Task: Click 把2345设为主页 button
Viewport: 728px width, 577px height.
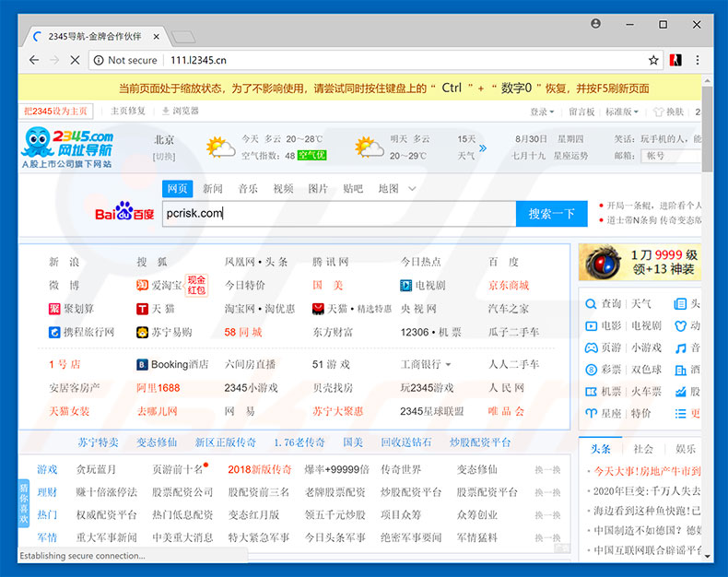Action: click(55, 111)
